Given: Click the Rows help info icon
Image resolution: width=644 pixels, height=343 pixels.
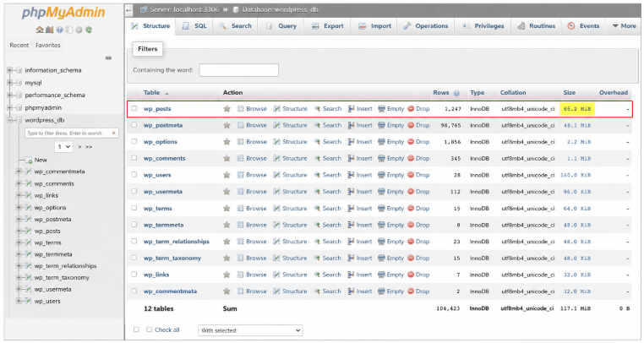Looking at the screenshot, I should [456, 93].
